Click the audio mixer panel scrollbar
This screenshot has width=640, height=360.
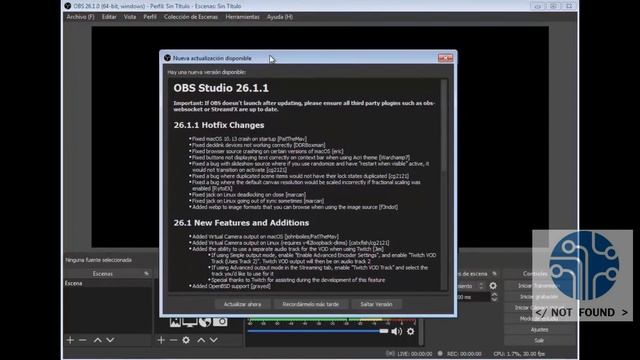click(x=421, y=332)
